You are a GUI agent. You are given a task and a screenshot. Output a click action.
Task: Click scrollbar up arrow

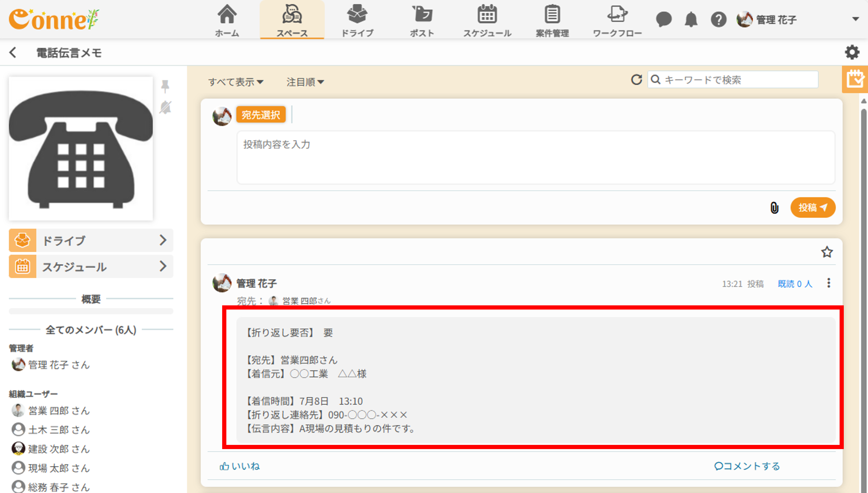coord(864,101)
